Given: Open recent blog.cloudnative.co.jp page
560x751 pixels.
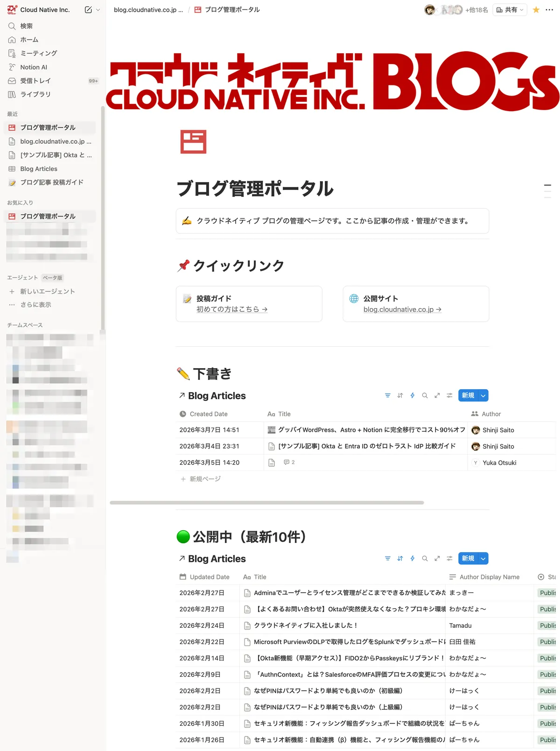Looking at the screenshot, I should pyautogui.click(x=50, y=141).
